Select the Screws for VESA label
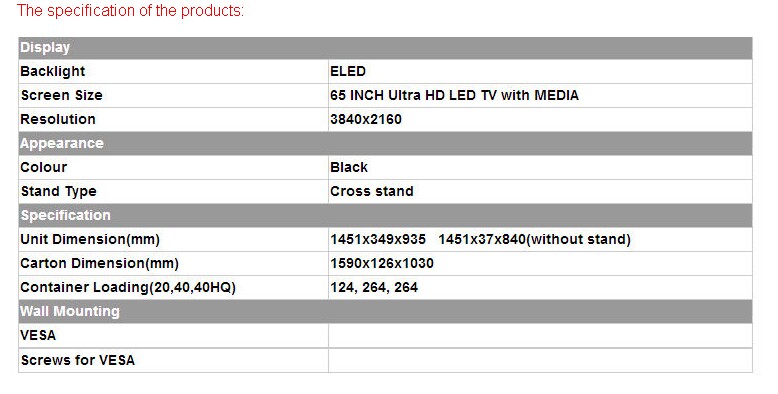Image resolution: width=778 pixels, height=394 pixels. 77,360
